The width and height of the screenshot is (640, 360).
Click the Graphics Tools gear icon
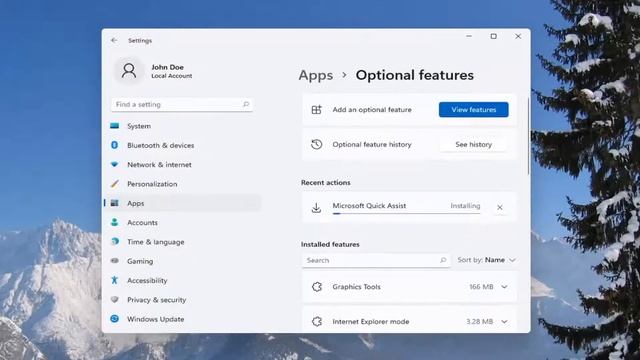tap(317, 287)
